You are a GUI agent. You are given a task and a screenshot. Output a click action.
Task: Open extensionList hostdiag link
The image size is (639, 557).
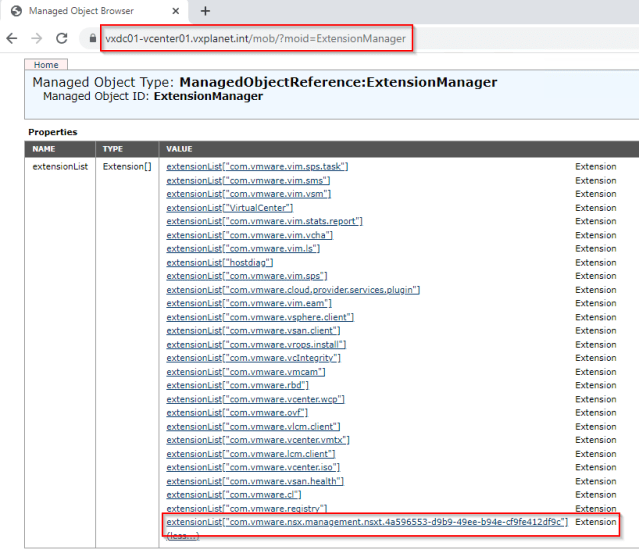(220, 262)
